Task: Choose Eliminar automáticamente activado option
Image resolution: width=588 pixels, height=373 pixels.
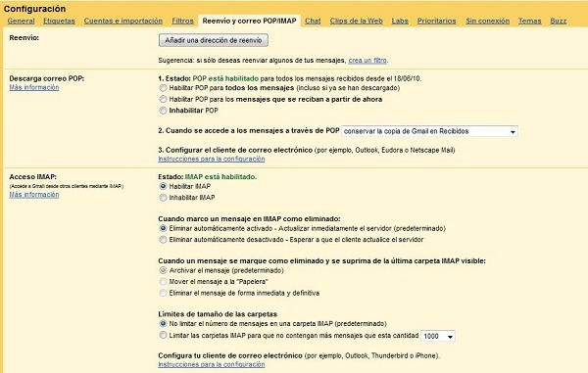Action: coord(163,228)
